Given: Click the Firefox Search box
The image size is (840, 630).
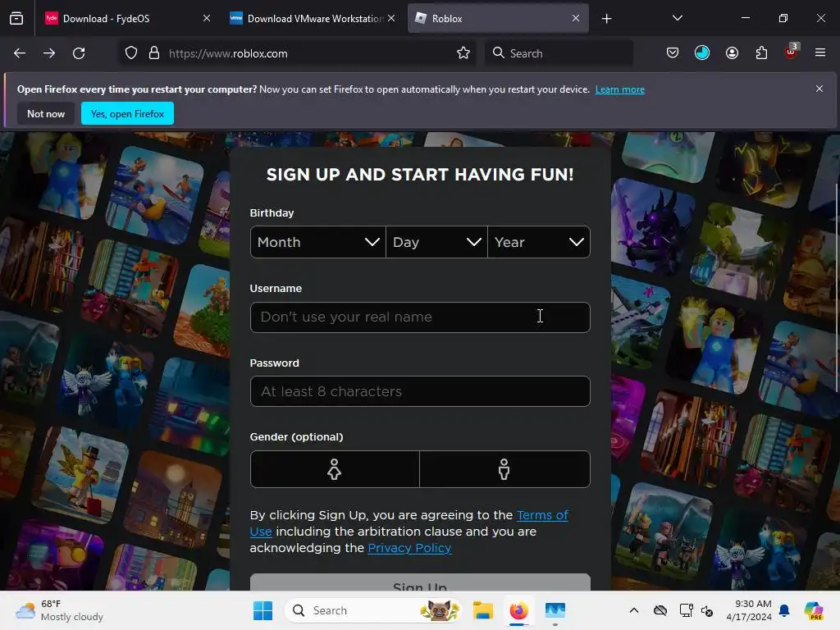Looking at the screenshot, I should pos(559,53).
